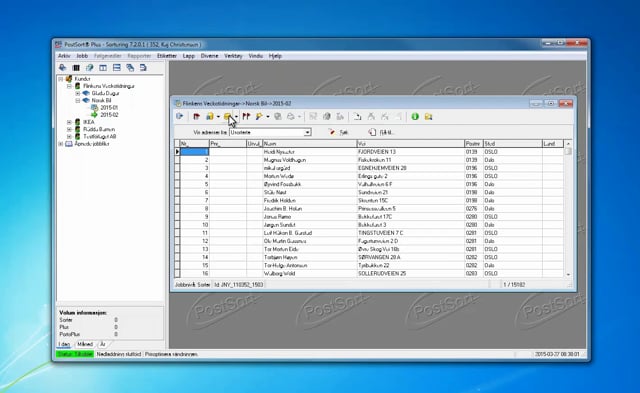Click the vertical split-pane icon in left toolbar
The width and height of the screenshot is (640, 393).
(103, 68)
